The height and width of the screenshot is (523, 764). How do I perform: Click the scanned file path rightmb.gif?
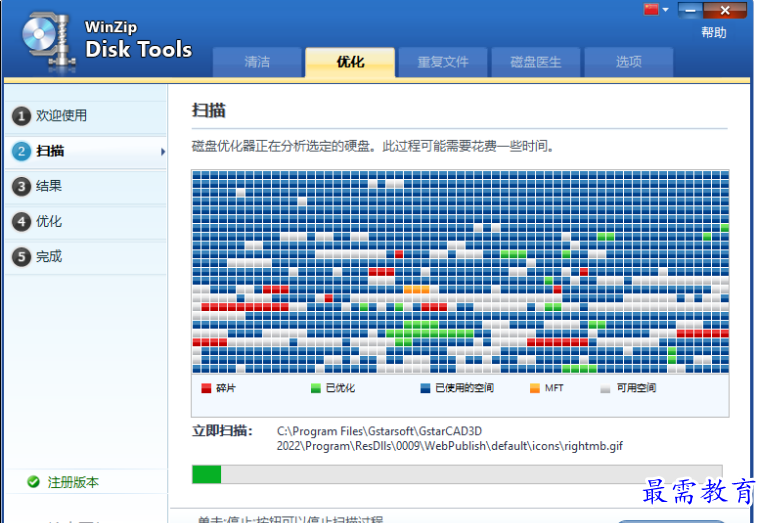point(450,439)
